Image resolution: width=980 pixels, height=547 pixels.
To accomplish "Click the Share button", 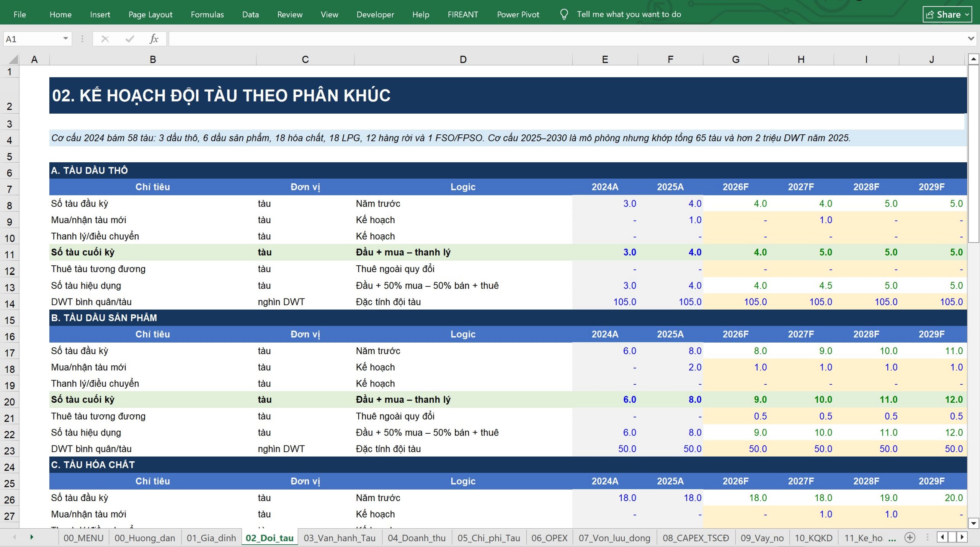I will [947, 15].
